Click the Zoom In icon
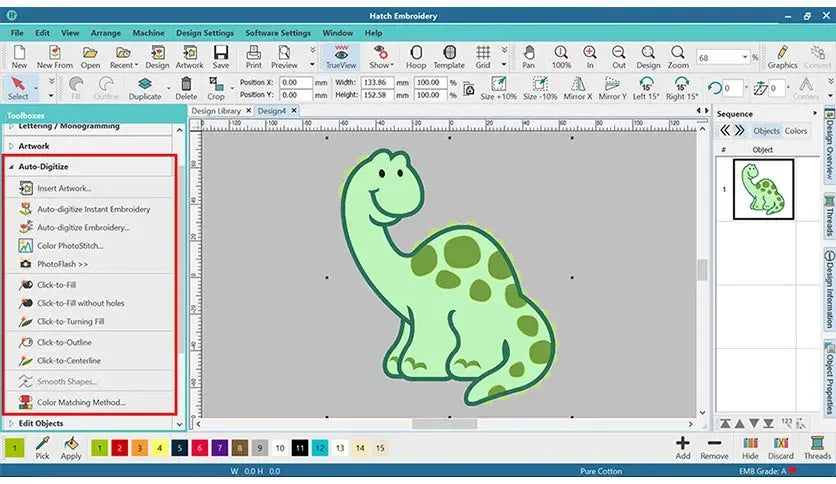 point(590,52)
